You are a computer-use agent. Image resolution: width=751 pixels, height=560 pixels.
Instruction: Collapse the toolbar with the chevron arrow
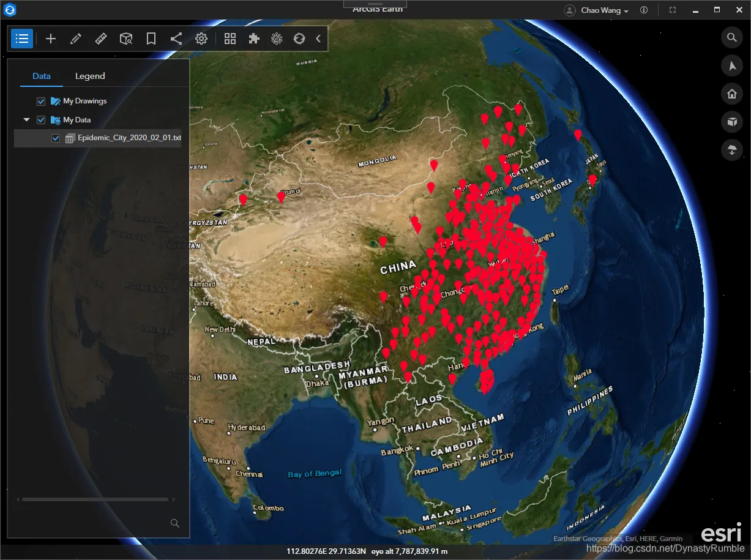click(x=318, y=39)
